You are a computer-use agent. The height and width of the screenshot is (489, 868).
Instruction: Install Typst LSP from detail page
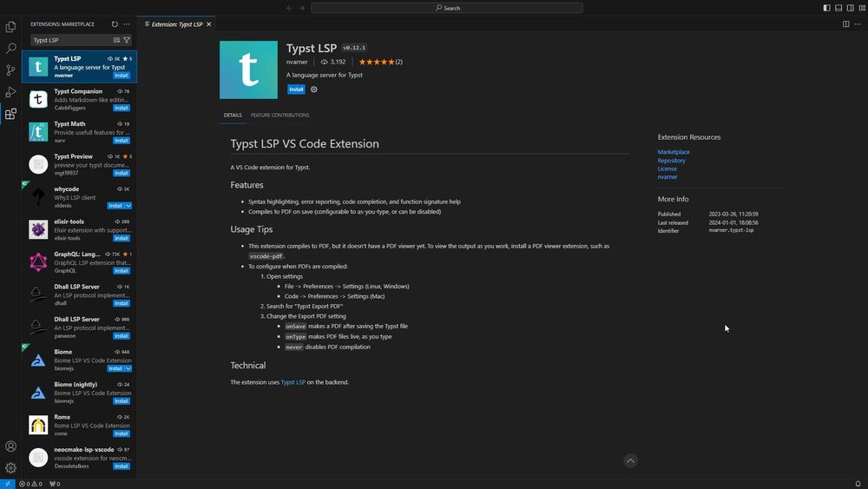tap(296, 89)
